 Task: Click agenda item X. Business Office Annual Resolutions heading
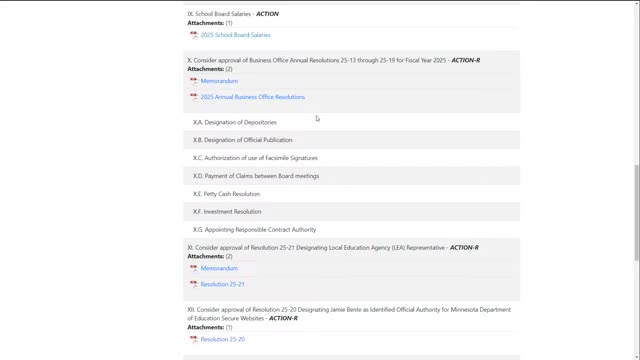333,60
